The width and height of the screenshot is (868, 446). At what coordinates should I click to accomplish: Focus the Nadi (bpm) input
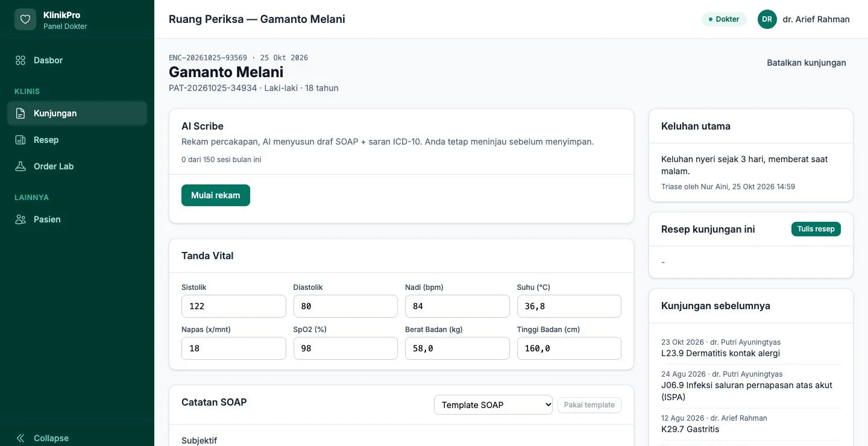(x=458, y=306)
